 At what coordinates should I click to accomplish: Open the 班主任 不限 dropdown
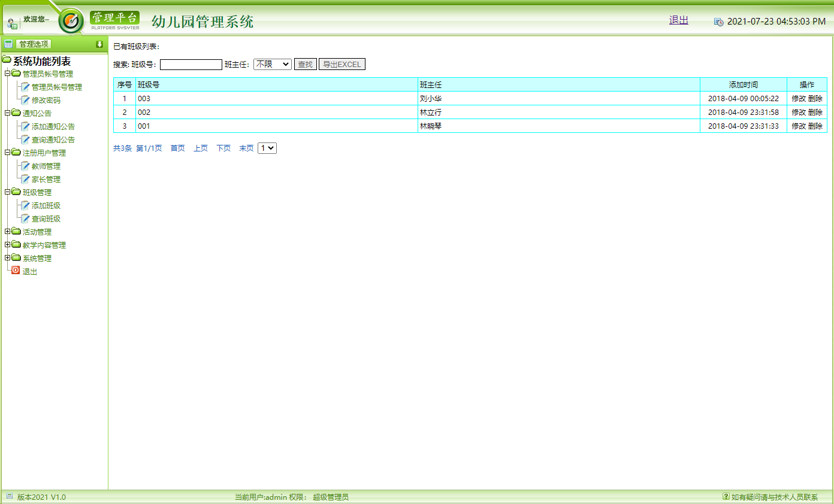tap(272, 64)
